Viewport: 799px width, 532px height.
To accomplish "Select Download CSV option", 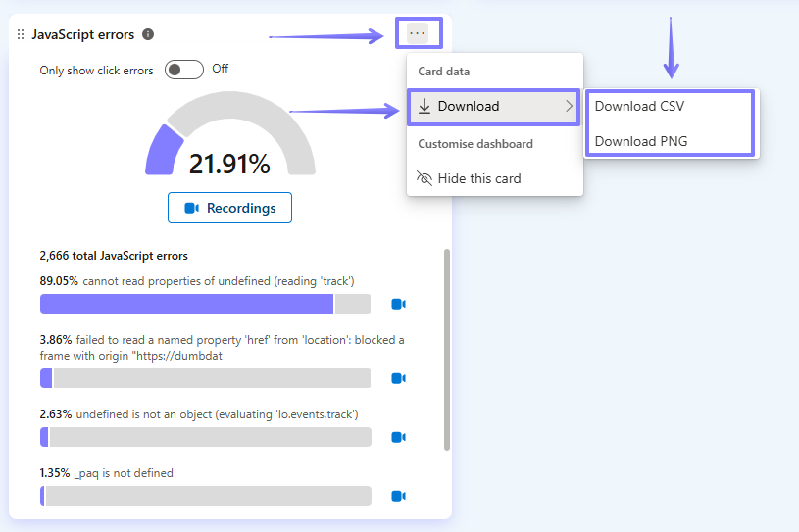I will coord(639,106).
